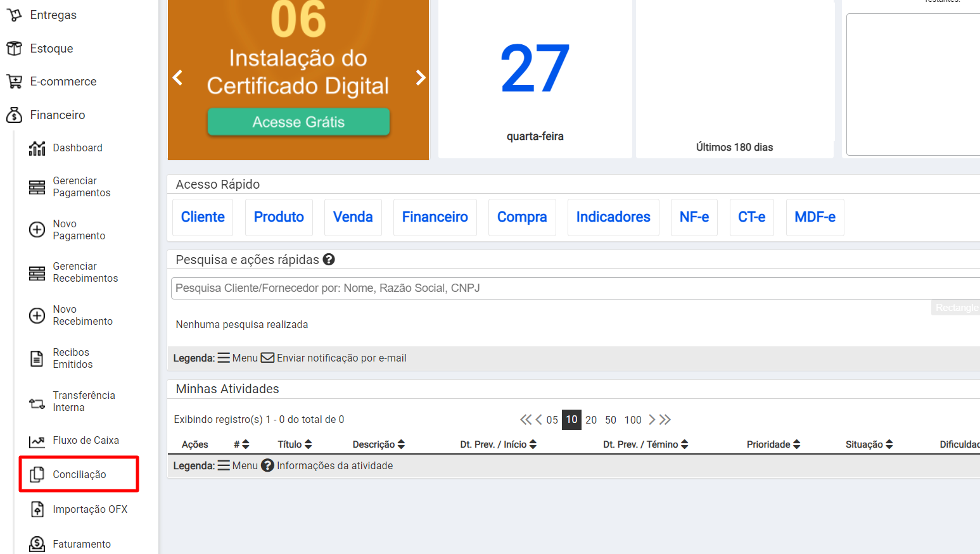Image resolution: width=980 pixels, height=554 pixels.
Task: Focus the Cliente/Fornecedor search field
Action: [575, 288]
